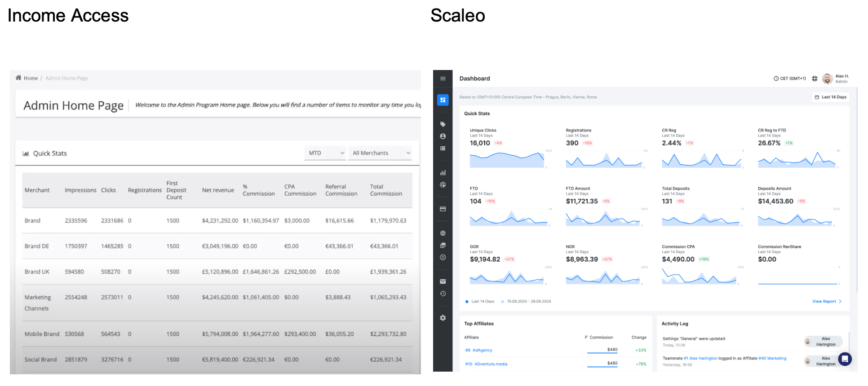Image resolution: width=868 pixels, height=386 pixels.
Task: Open the Scaleo settings gear icon
Action: (443, 318)
